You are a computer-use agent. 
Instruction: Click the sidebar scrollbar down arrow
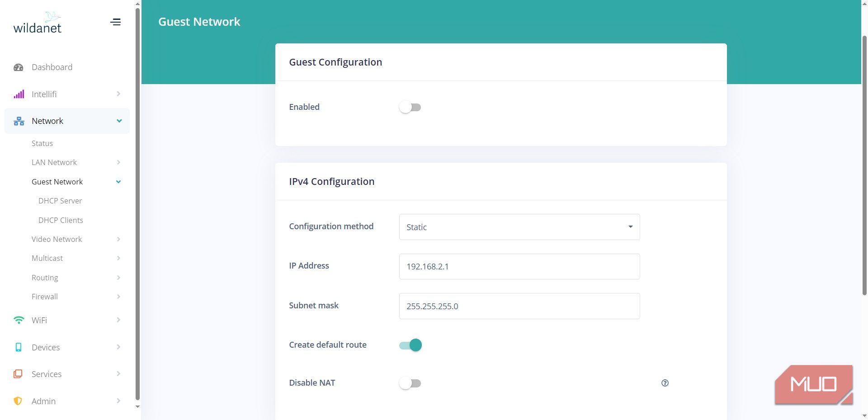point(138,407)
